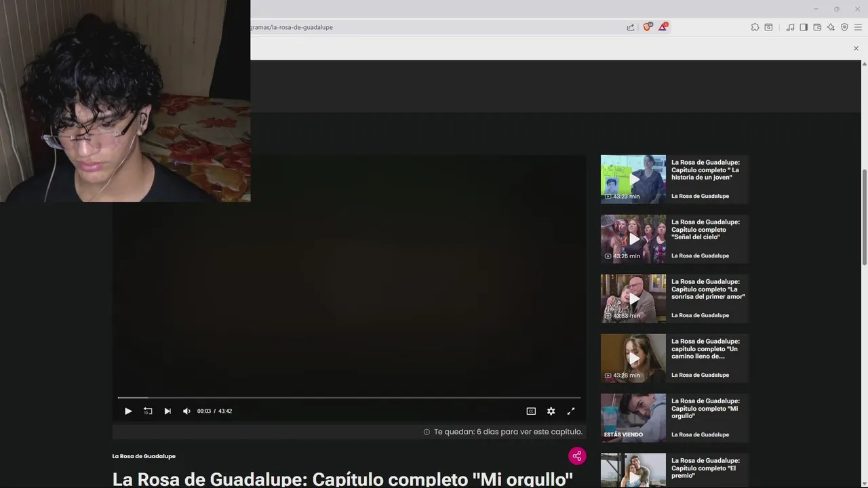Open "El premio" episode thumbnail

633,470
